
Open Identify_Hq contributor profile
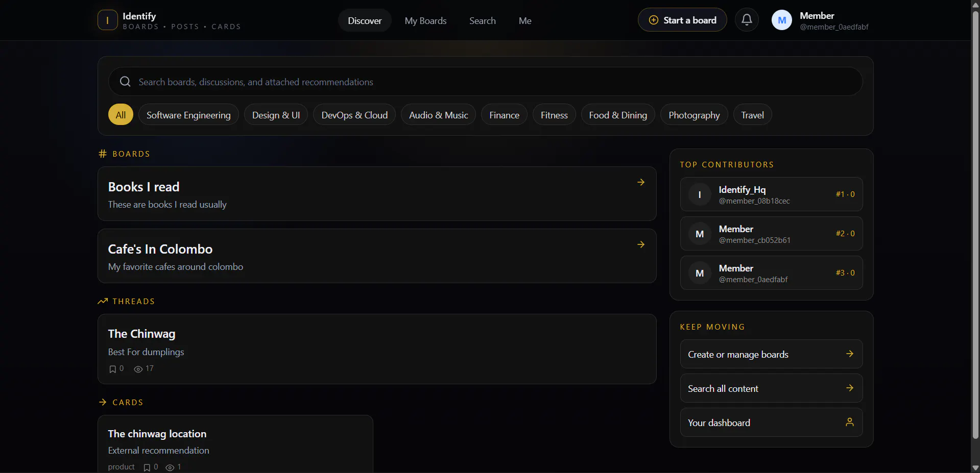[x=771, y=194]
